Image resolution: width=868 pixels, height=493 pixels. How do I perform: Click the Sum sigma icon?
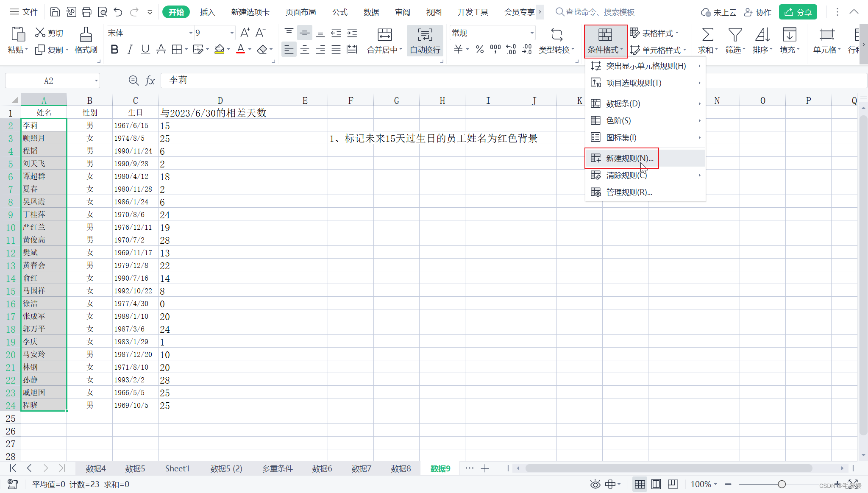point(707,34)
